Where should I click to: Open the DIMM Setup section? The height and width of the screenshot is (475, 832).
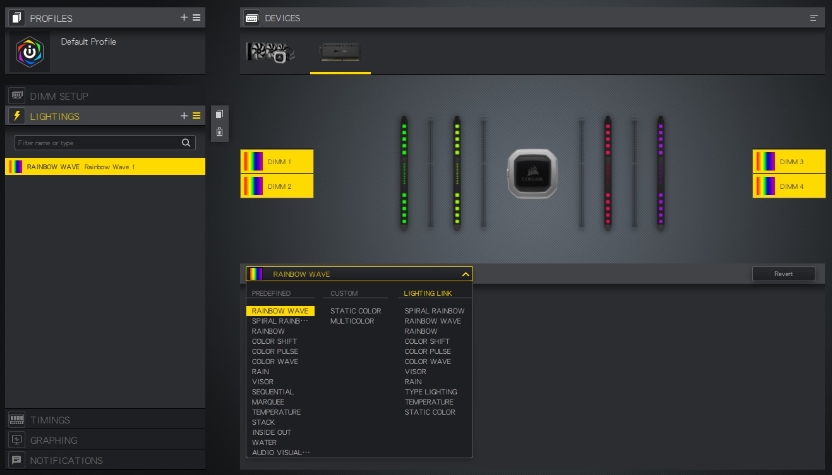(105, 96)
